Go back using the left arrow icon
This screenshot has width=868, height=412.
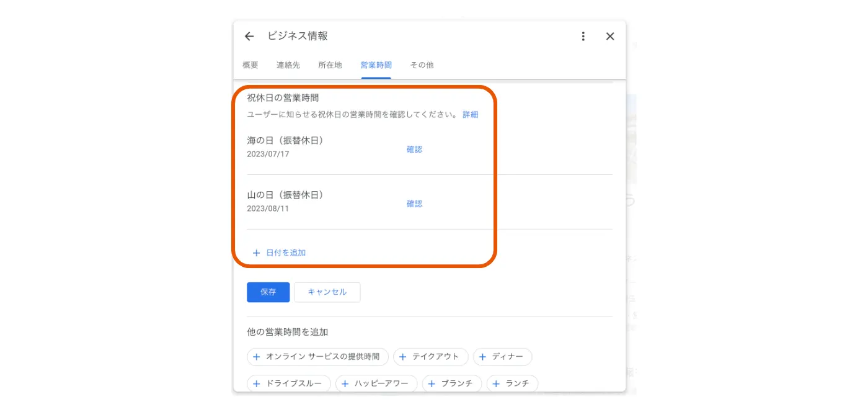(x=249, y=37)
